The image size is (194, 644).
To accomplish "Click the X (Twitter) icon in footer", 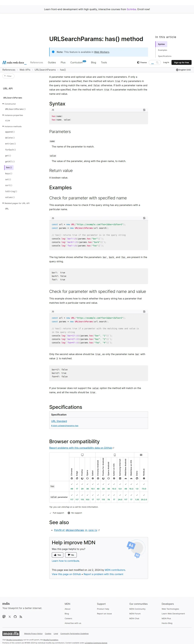I will (x=10, y=617).
